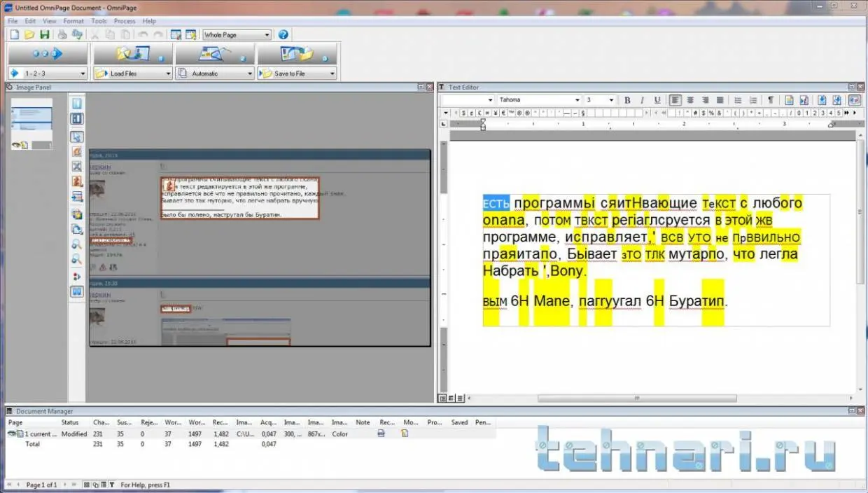Click the New document icon

pyautogui.click(x=15, y=34)
